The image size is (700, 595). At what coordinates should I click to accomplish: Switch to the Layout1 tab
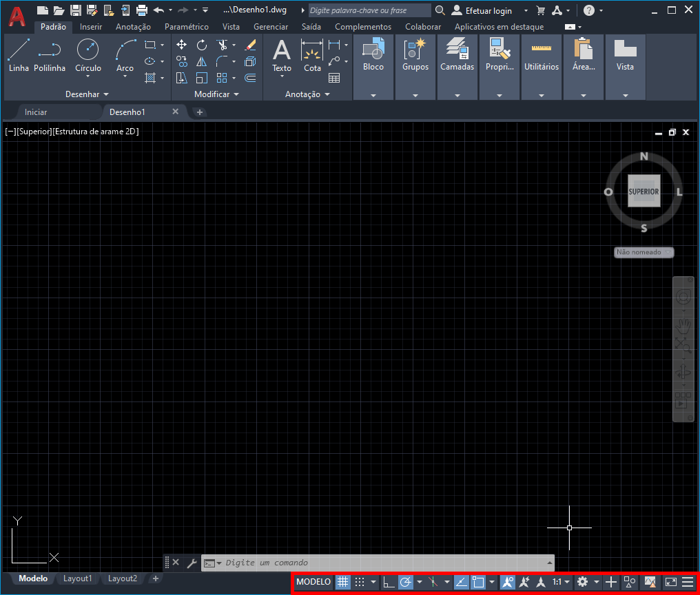coord(78,578)
